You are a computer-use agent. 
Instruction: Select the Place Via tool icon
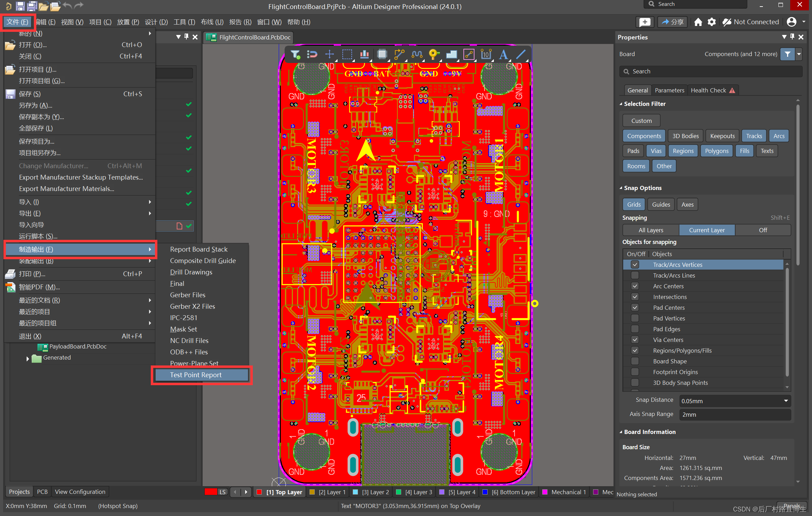[x=434, y=54]
